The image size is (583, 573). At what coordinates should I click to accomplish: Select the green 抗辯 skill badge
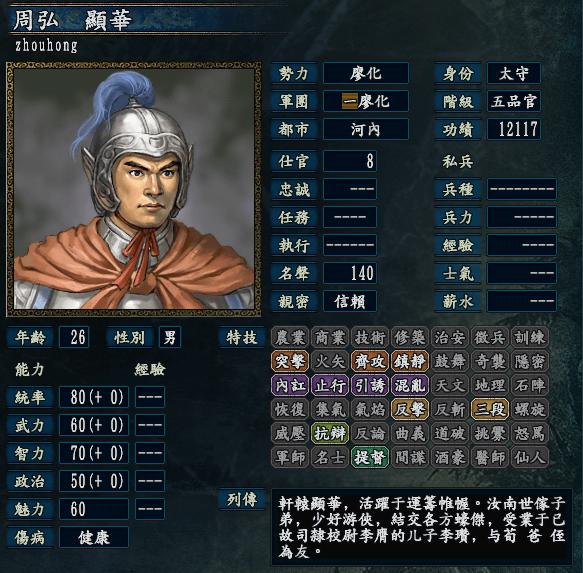tap(330, 433)
